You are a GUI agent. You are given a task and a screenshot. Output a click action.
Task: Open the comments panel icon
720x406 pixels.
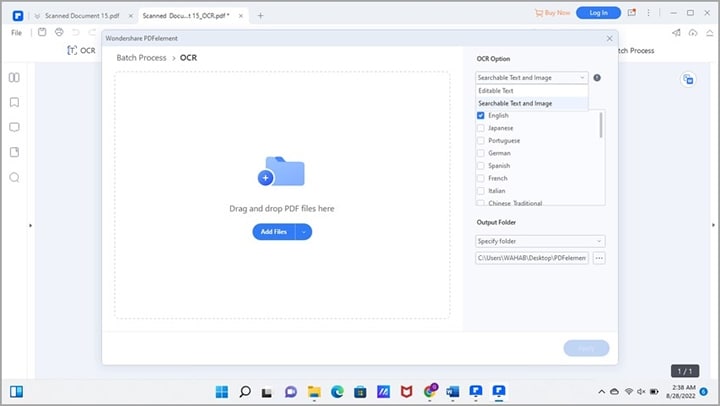click(x=14, y=127)
